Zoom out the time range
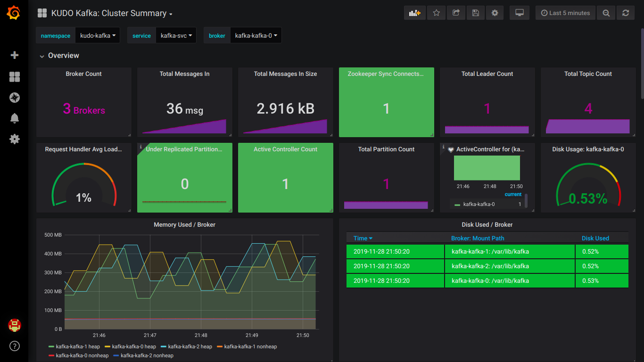Image resolution: width=644 pixels, height=362 pixels. point(606,13)
